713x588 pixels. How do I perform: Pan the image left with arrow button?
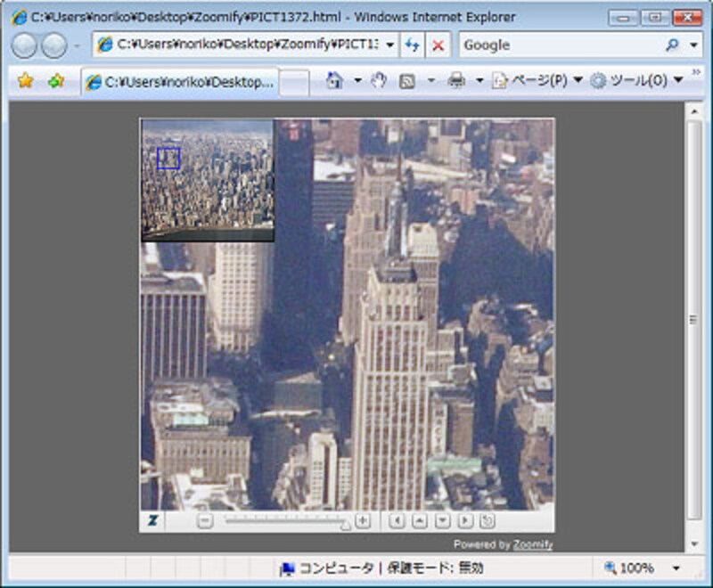point(397,521)
